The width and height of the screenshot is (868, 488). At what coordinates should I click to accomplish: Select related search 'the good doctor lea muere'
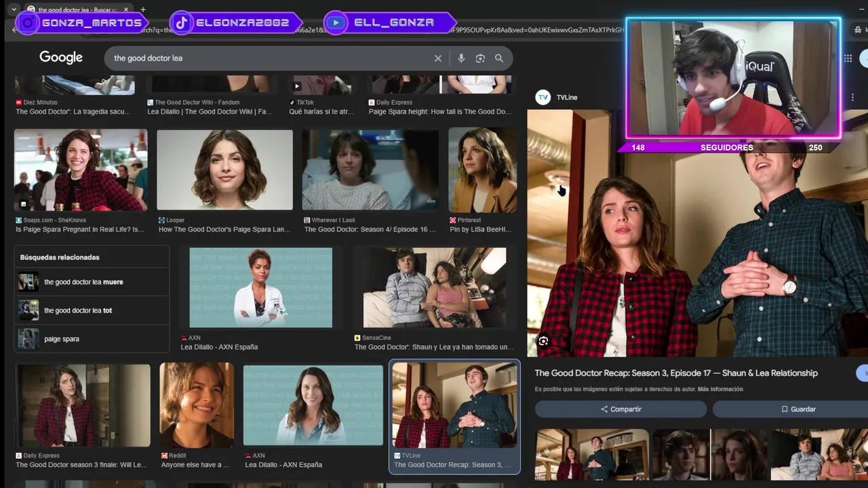coord(92,282)
